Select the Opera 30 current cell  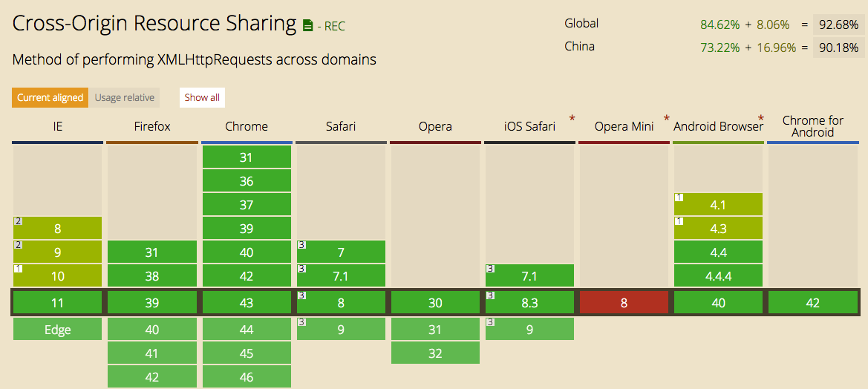(x=435, y=303)
